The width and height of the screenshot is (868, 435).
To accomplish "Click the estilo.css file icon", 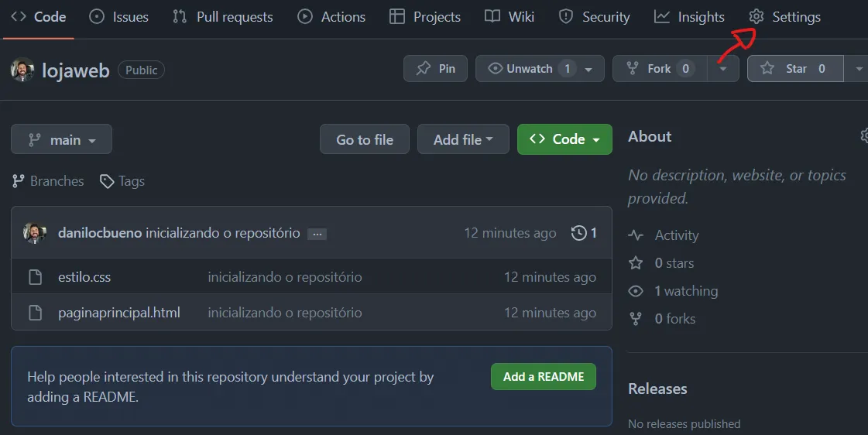I will pyautogui.click(x=36, y=277).
